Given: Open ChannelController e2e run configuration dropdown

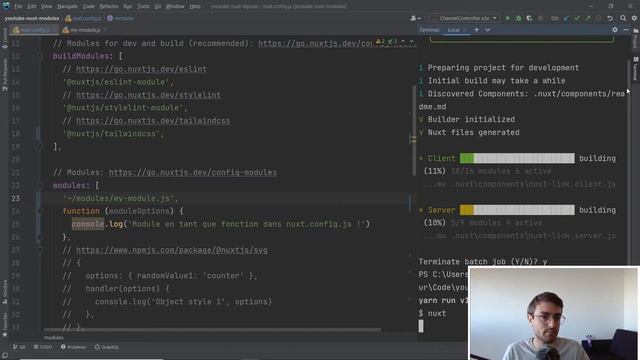Looking at the screenshot, I should [x=464, y=18].
